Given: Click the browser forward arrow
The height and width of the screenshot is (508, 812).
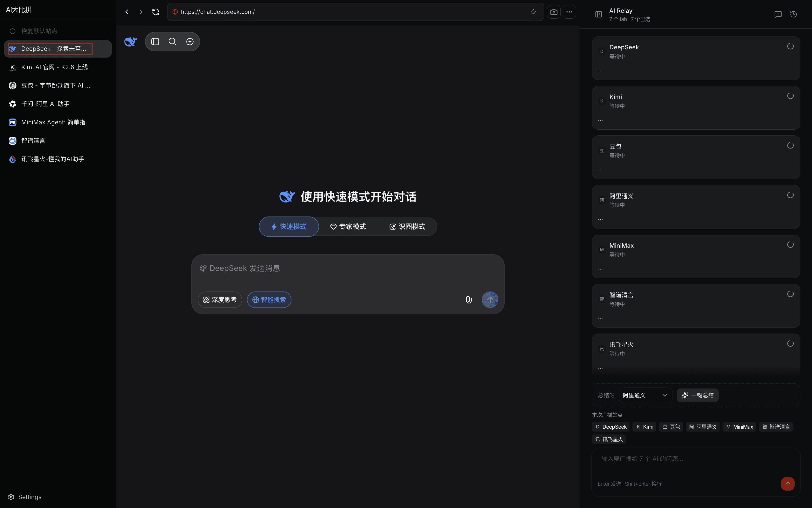Looking at the screenshot, I should 141,12.
